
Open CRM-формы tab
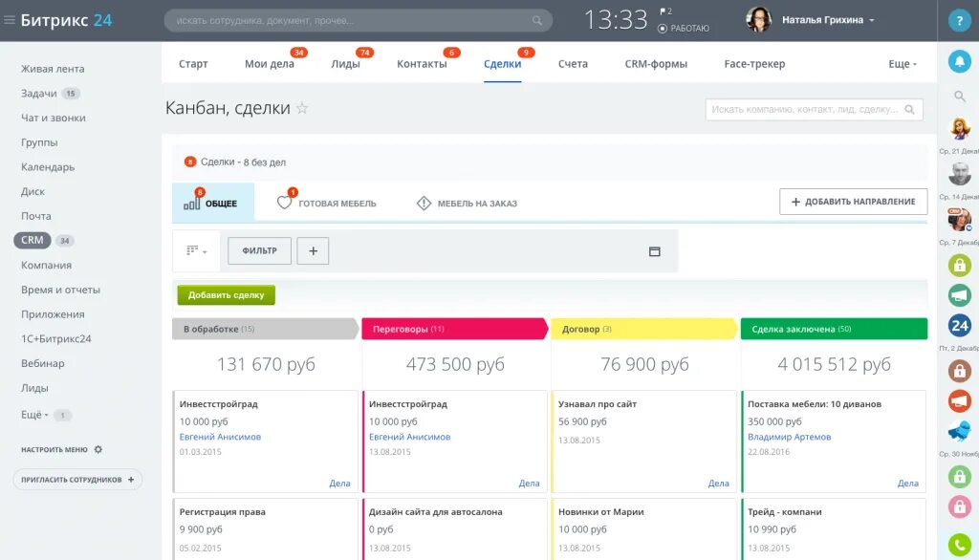tap(656, 64)
